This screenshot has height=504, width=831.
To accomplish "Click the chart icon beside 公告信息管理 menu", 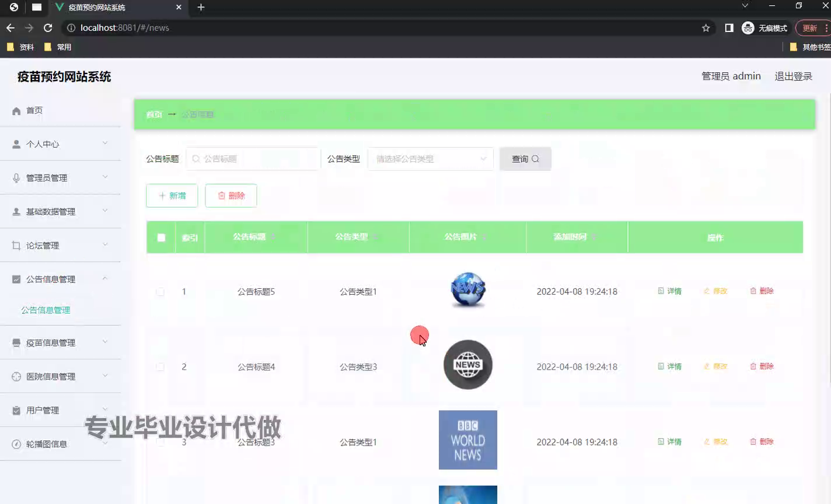I will click(16, 279).
